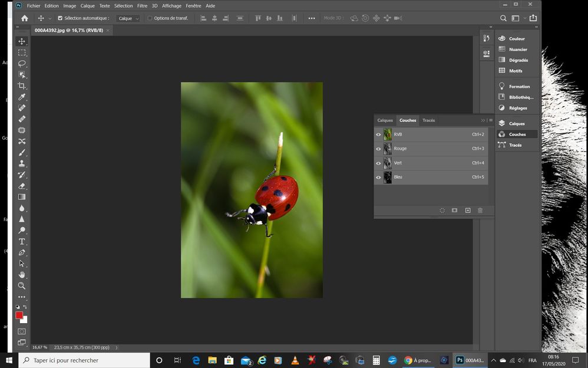Toggle visibility of the RVB channel
The height and width of the screenshot is (368, 588).
378,134
